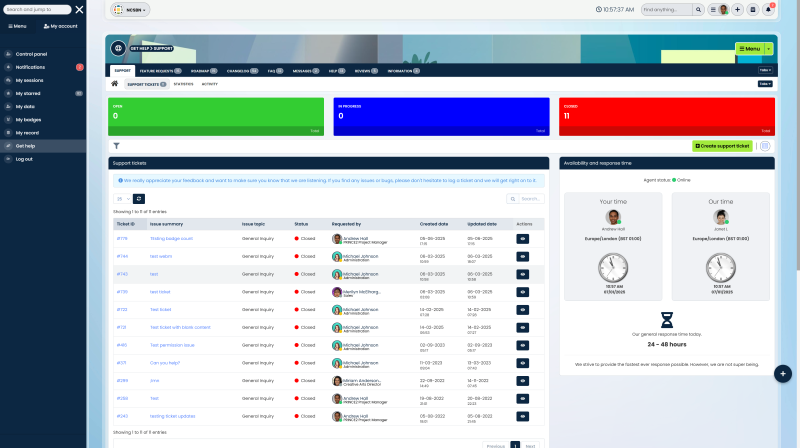
Task: Open My badges in sidebar
Action: [x=28, y=120]
